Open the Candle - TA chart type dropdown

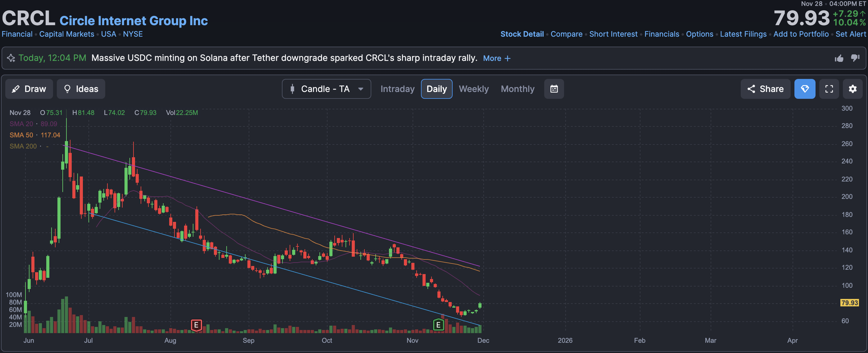coord(326,89)
